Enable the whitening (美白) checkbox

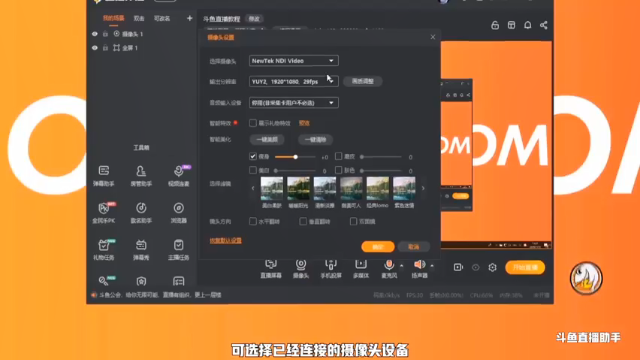253,170
